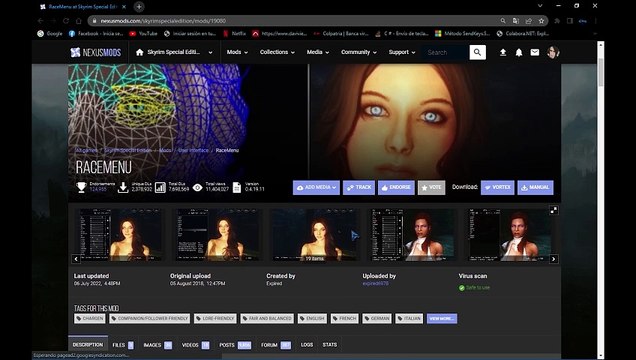Switch to the Logs tab

307,345
